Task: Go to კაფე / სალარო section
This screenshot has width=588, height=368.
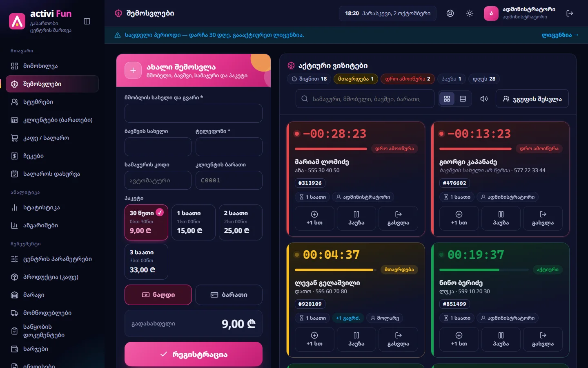Action: tap(52, 138)
